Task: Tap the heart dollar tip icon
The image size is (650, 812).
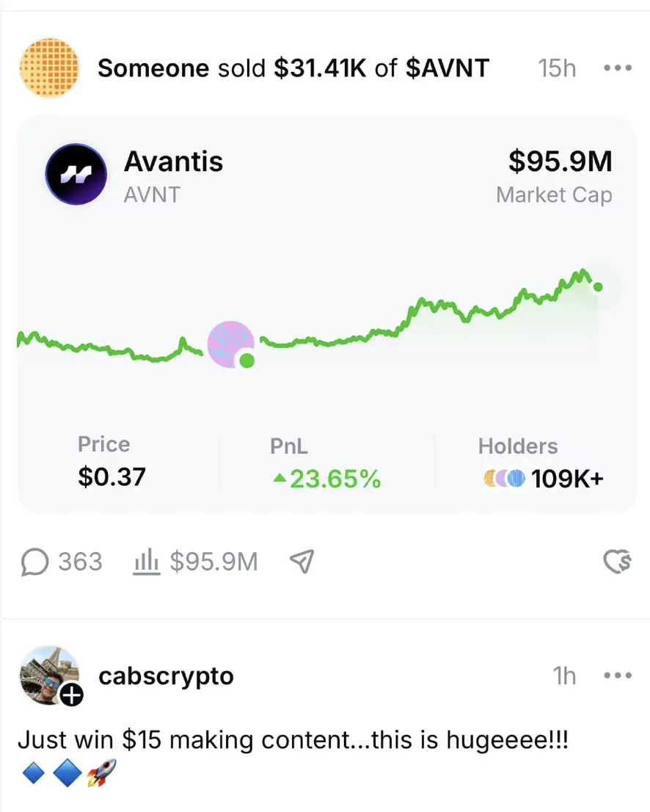Action: [x=617, y=562]
